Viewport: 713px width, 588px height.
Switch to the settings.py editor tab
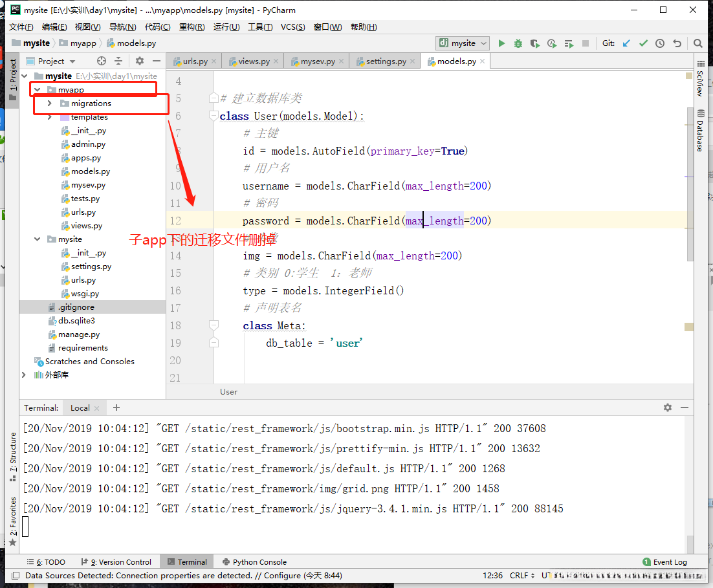(x=386, y=61)
